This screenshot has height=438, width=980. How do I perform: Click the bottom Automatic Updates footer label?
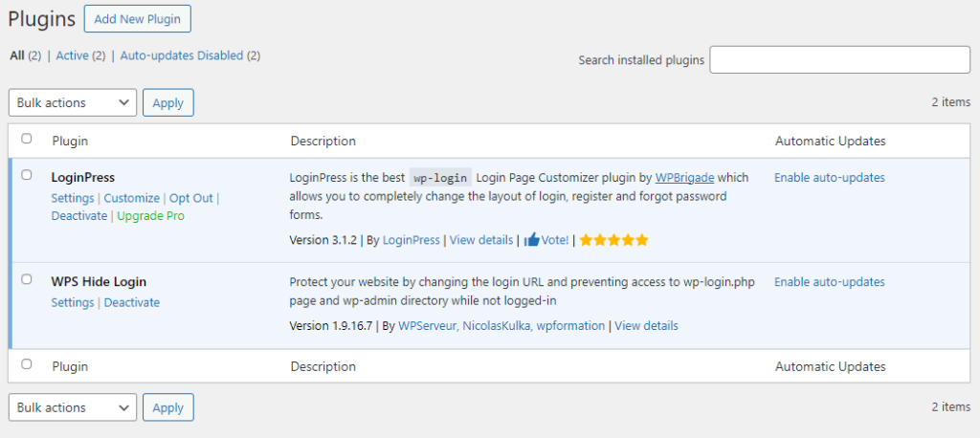pyautogui.click(x=830, y=366)
